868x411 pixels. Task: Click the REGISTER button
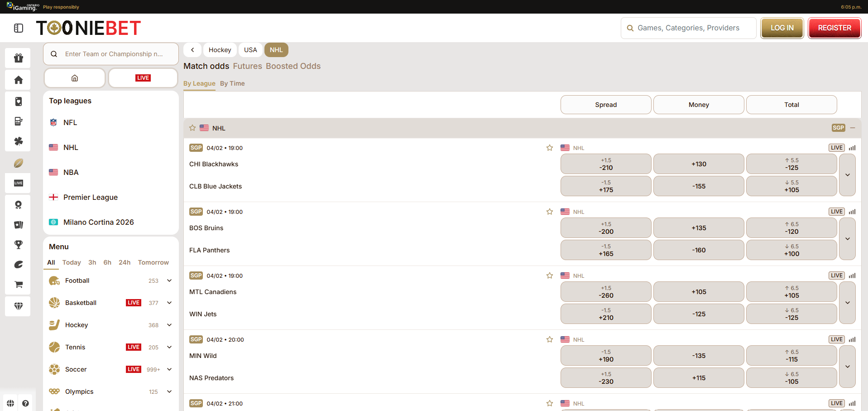[834, 28]
